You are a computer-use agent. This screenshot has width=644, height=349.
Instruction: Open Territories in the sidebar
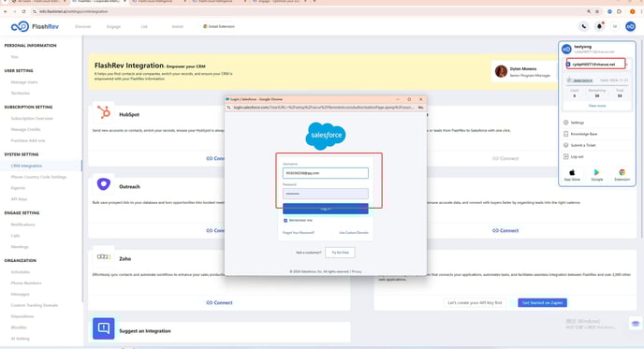point(21,94)
